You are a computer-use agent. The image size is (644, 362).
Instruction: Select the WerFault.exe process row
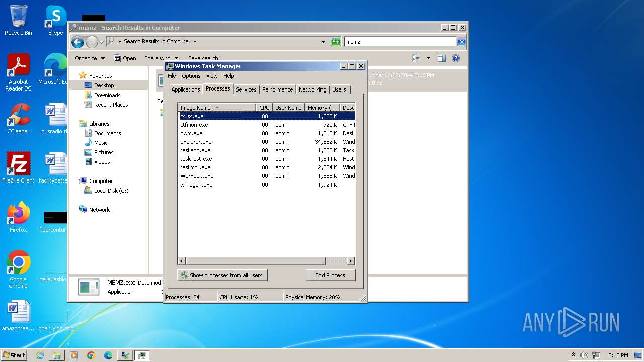(266, 176)
